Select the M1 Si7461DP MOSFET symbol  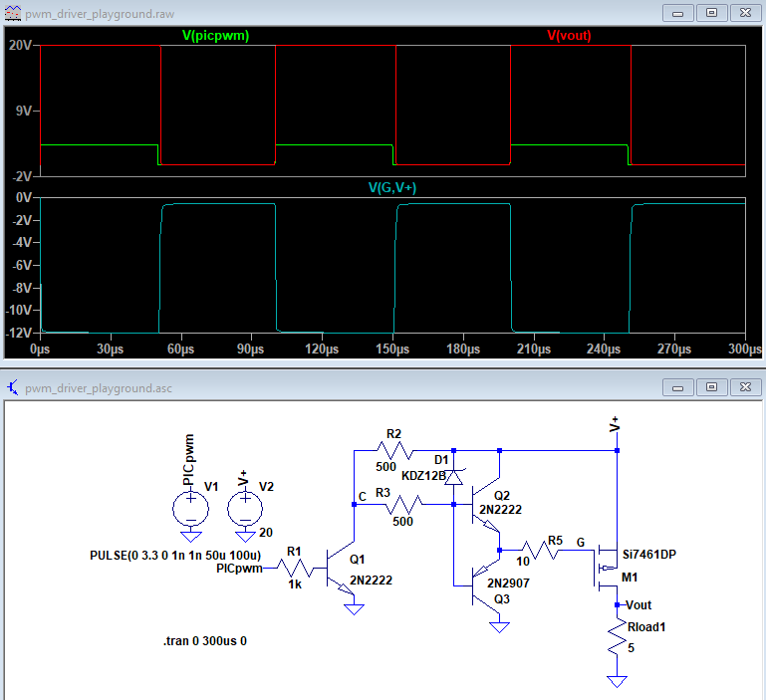pos(607,569)
